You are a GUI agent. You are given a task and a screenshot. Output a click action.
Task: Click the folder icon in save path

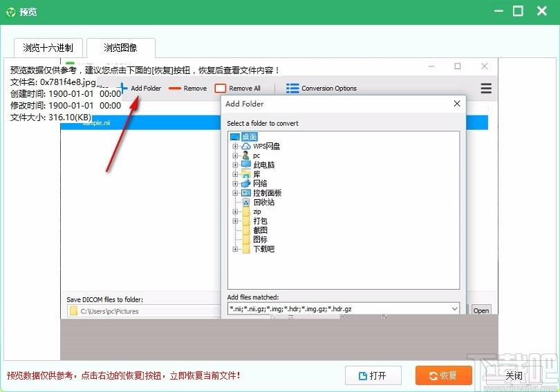pos(73,311)
